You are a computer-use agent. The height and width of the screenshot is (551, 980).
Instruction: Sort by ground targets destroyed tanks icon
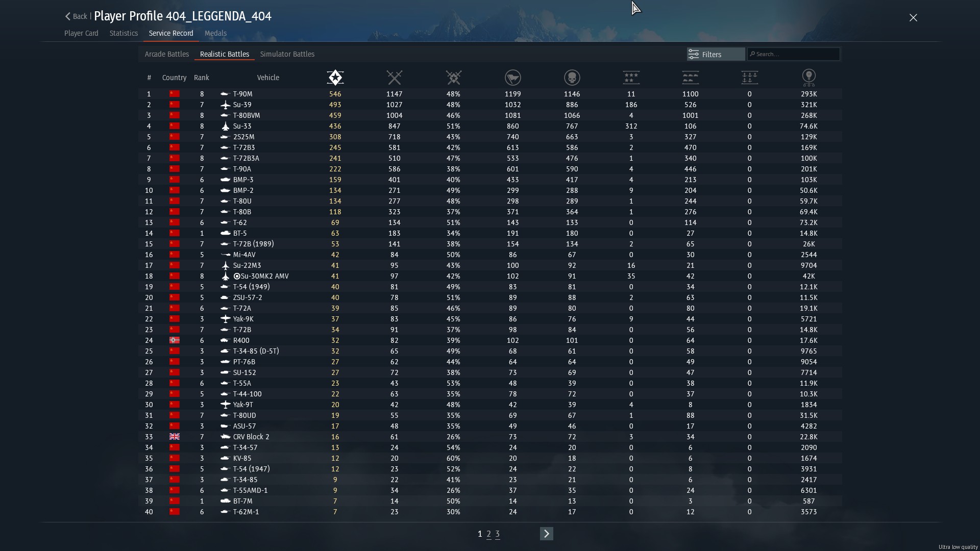(690, 78)
